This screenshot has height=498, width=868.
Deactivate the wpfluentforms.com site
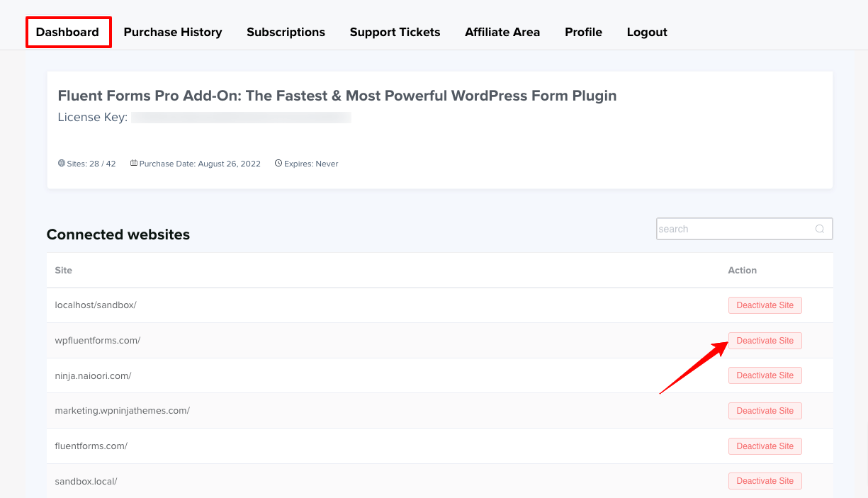[765, 341]
